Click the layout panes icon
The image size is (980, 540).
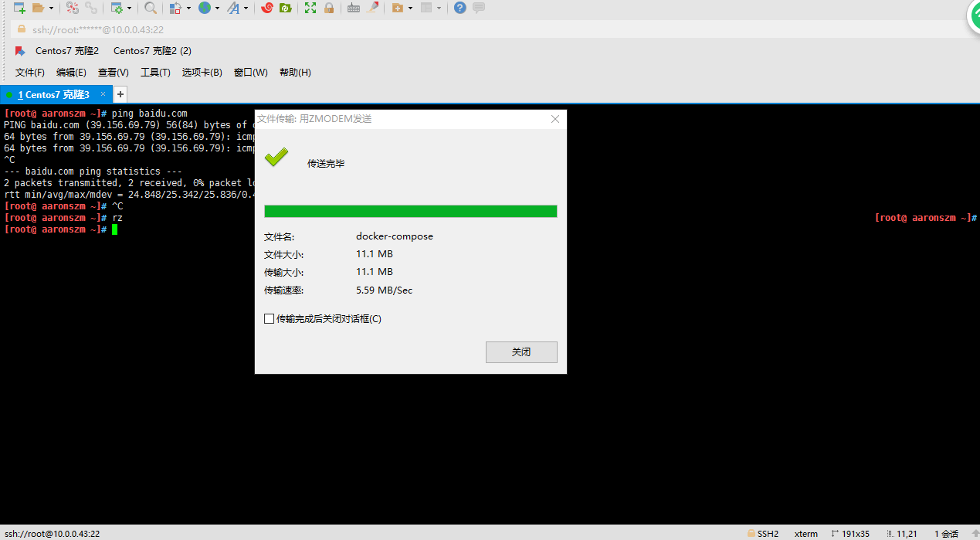426,8
